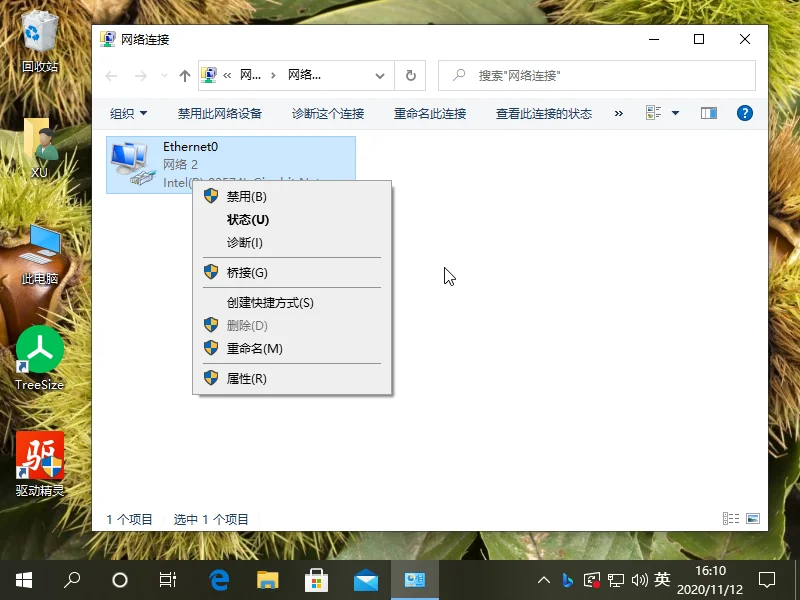Image resolution: width=800 pixels, height=600 pixels.
Task: Refresh the folder view with the refresh icon
Action: (x=410, y=74)
